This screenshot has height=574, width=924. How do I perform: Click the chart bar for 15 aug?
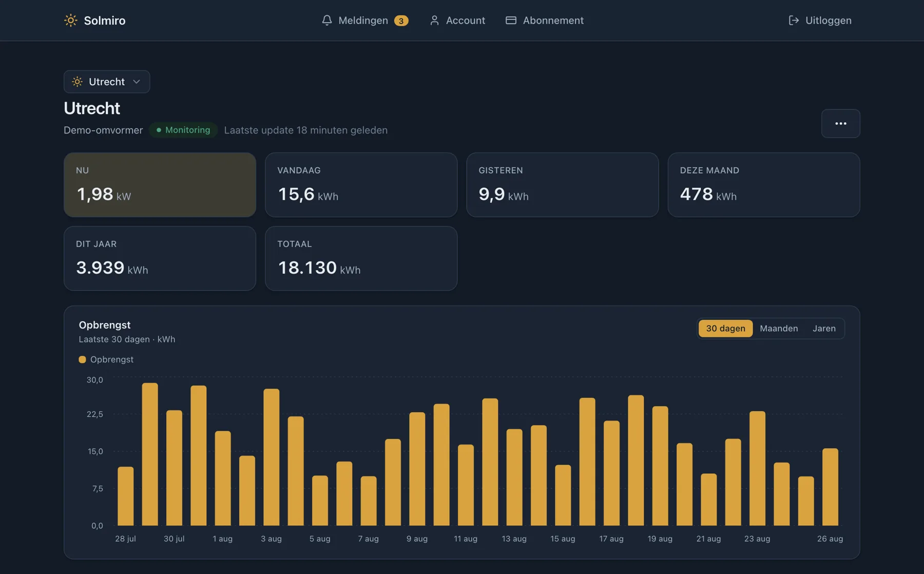click(x=563, y=495)
